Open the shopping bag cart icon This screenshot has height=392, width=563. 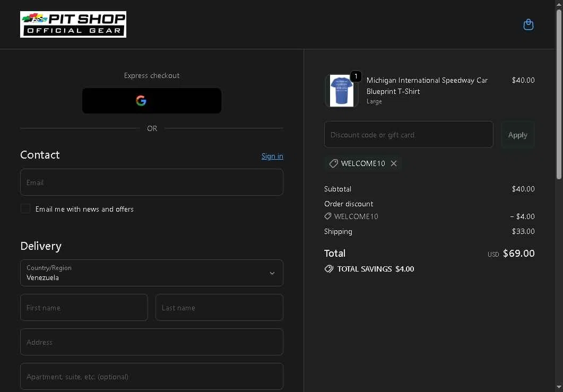pyautogui.click(x=528, y=25)
